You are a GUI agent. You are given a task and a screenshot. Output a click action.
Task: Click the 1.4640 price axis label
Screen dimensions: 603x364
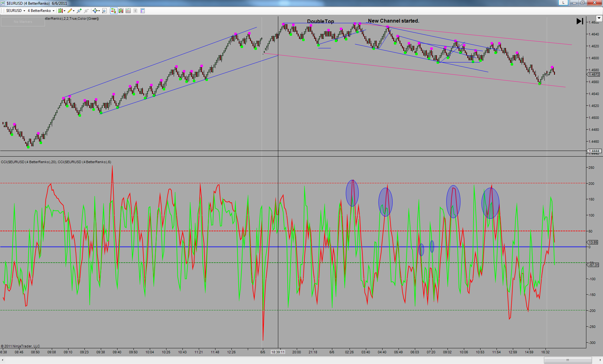(x=594, y=34)
